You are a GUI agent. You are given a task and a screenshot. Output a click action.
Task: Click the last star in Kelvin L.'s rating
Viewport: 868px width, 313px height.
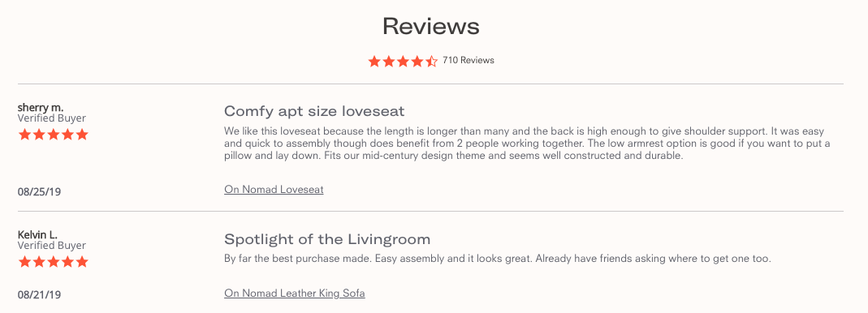[82, 262]
